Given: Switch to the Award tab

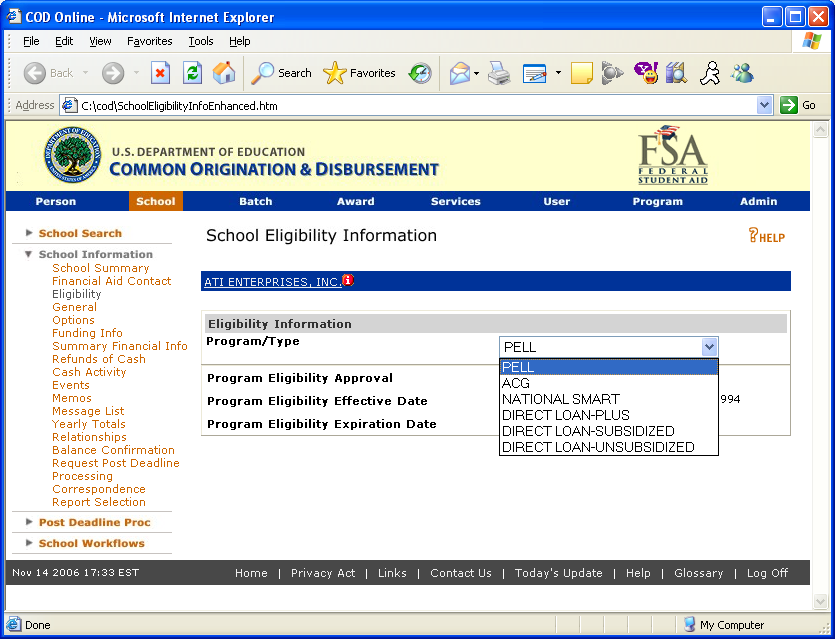Looking at the screenshot, I should pos(355,201).
